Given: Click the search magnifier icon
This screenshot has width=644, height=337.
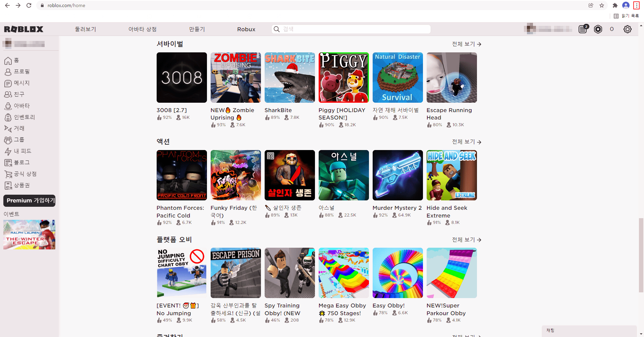Looking at the screenshot, I should (x=277, y=29).
